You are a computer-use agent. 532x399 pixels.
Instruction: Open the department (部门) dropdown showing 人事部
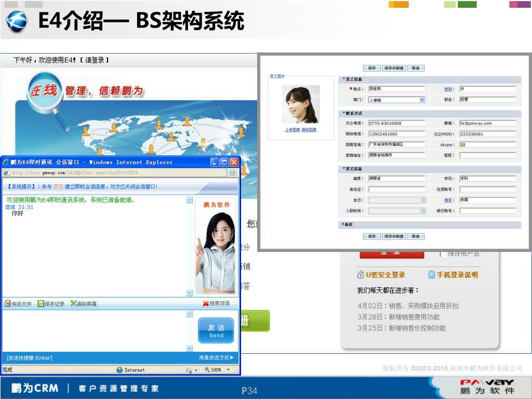click(x=422, y=100)
